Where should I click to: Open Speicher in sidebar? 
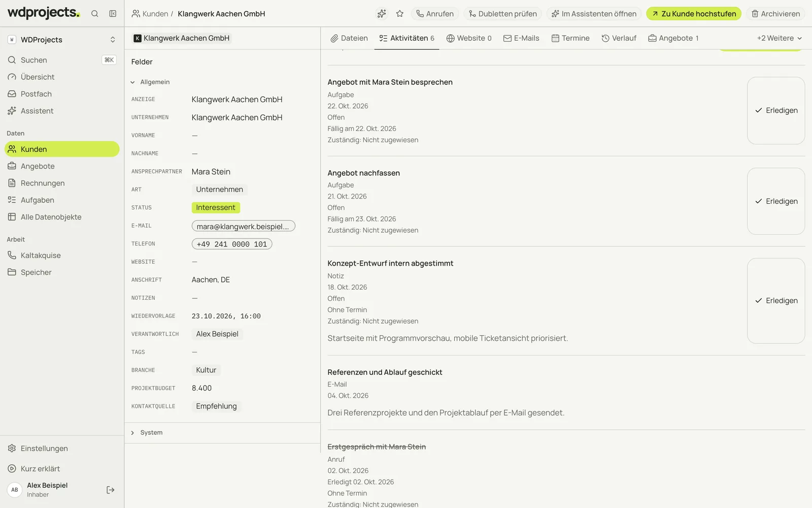[62, 272]
